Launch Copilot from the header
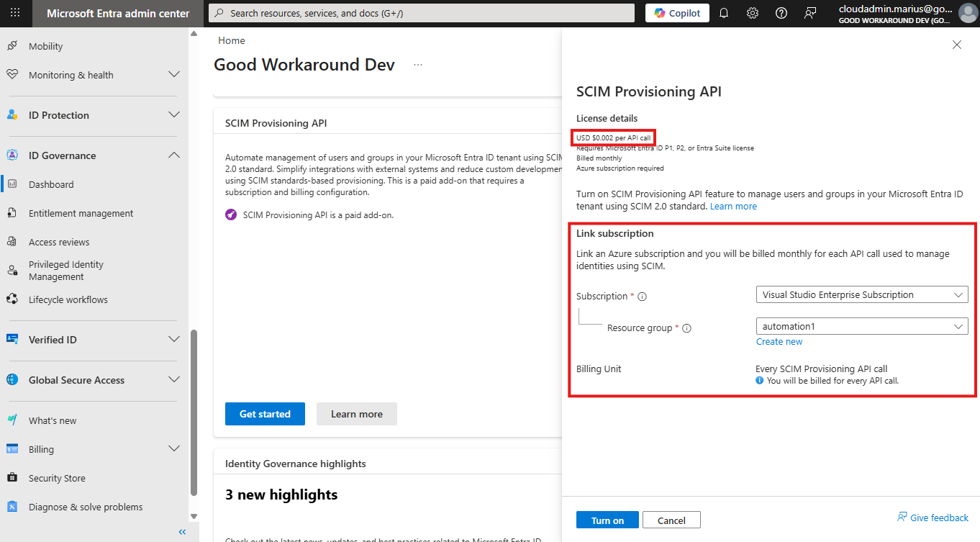980x542 pixels. click(x=677, y=13)
